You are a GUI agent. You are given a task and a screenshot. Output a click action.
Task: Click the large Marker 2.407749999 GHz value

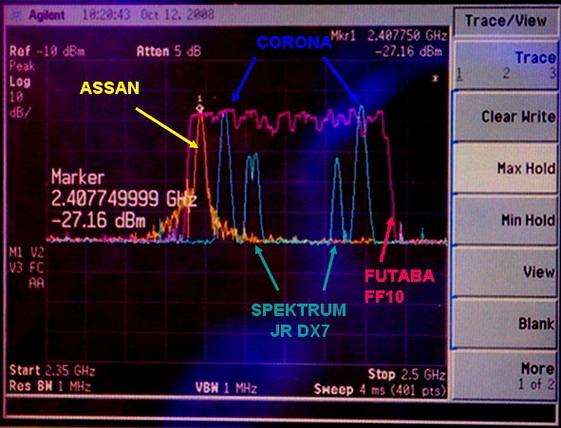tap(124, 199)
